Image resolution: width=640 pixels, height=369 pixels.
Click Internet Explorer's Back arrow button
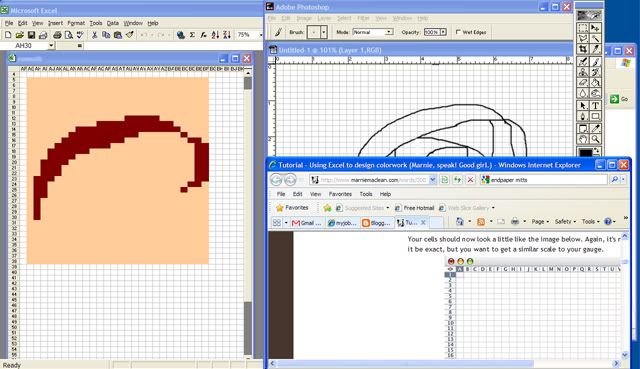276,180
